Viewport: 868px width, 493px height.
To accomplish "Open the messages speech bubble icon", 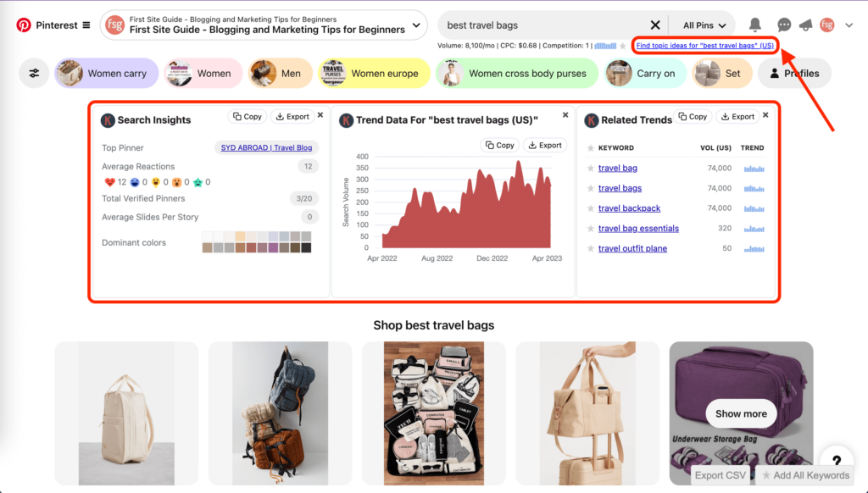I will [784, 25].
